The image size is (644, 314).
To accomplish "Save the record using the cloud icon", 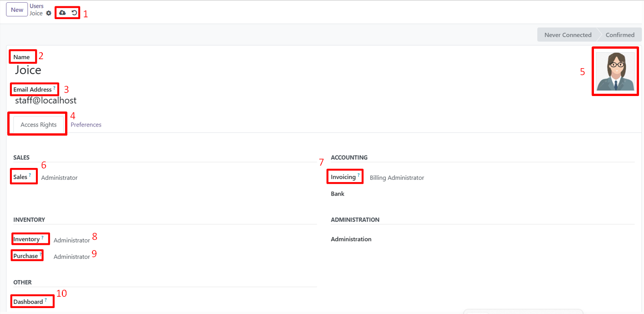I will 62,12.
